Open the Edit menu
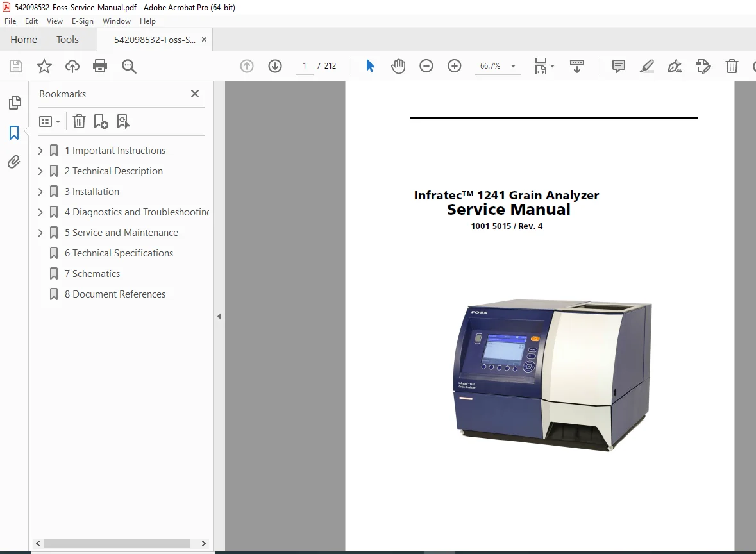This screenshot has width=756, height=554. click(31, 21)
